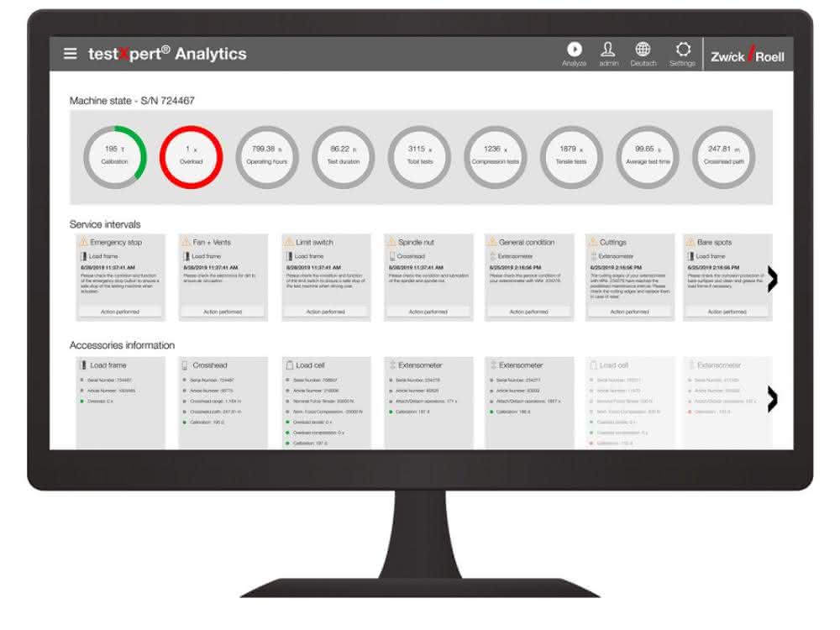This screenshot has height=630, width=840.
Task: Click warning icon on Emergency stop card
Action: click(83, 242)
